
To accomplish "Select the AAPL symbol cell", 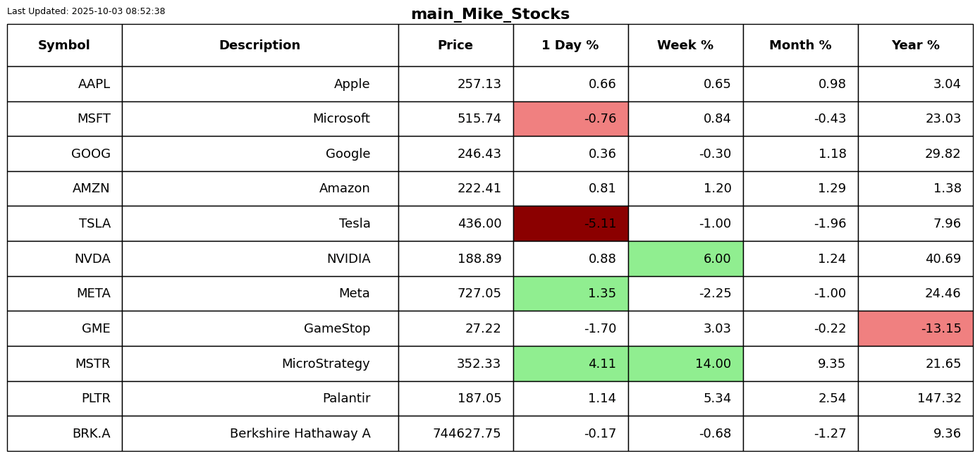I will click(64, 84).
